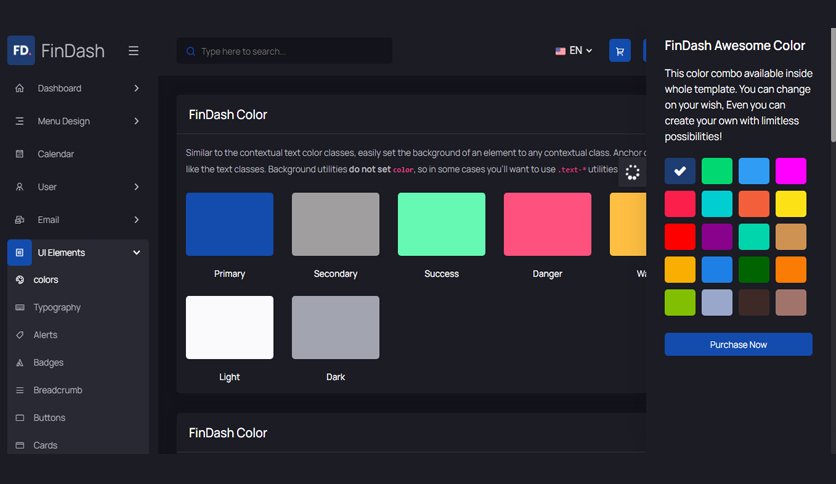
Task: Click the Dashboard home icon
Action: pos(20,88)
